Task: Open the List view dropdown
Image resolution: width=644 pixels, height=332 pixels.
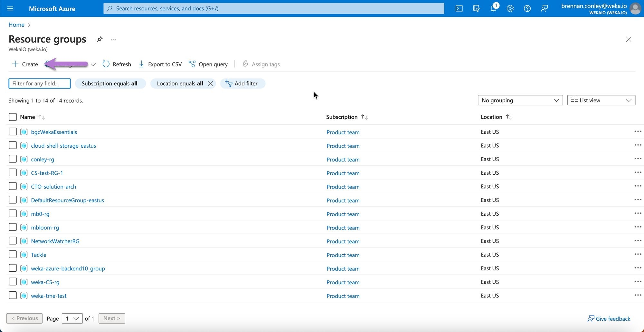Action: click(x=601, y=100)
